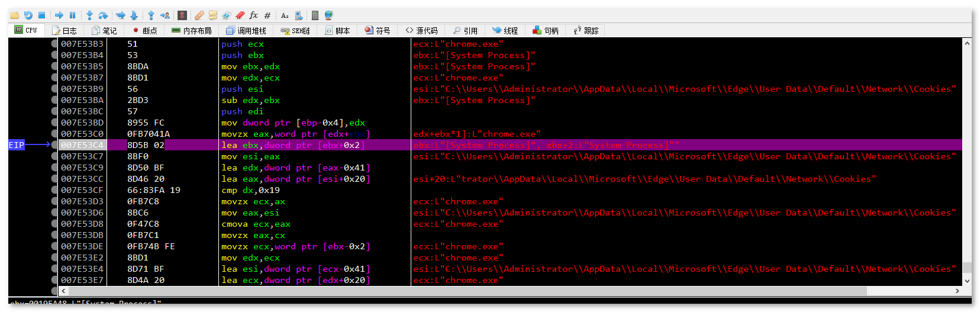Restart the debugged program
The height and width of the screenshot is (312, 980).
[x=28, y=15]
